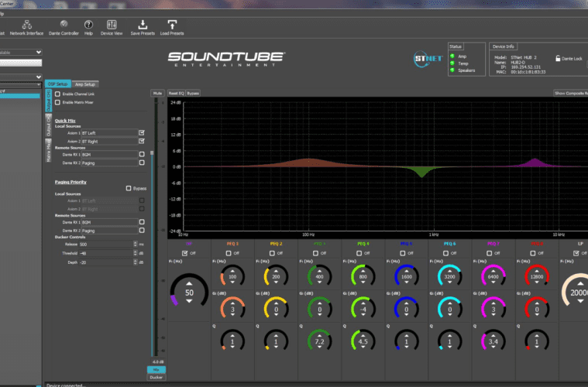
Task: Uncheck Quick Mix Axiom 1 BT Left
Action: pyautogui.click(x=142, y=132)
